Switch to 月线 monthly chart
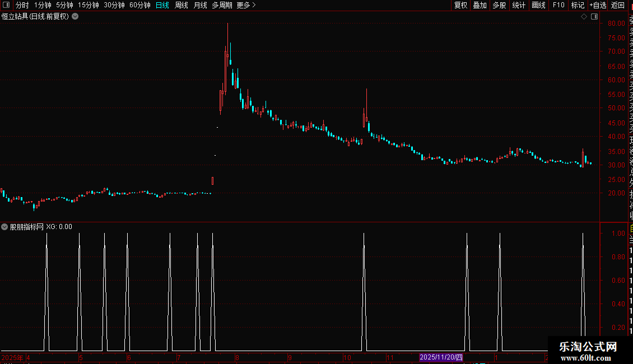 click(200, 5)
